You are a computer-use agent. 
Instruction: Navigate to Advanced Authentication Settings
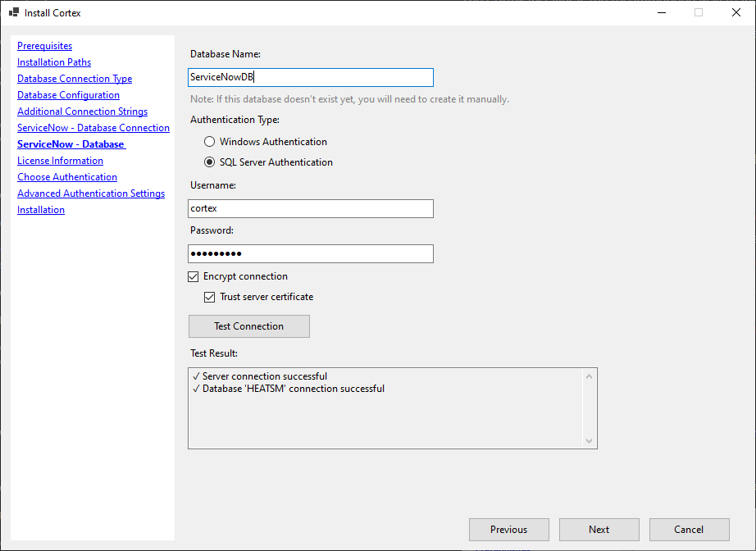[x=90, y=193]
